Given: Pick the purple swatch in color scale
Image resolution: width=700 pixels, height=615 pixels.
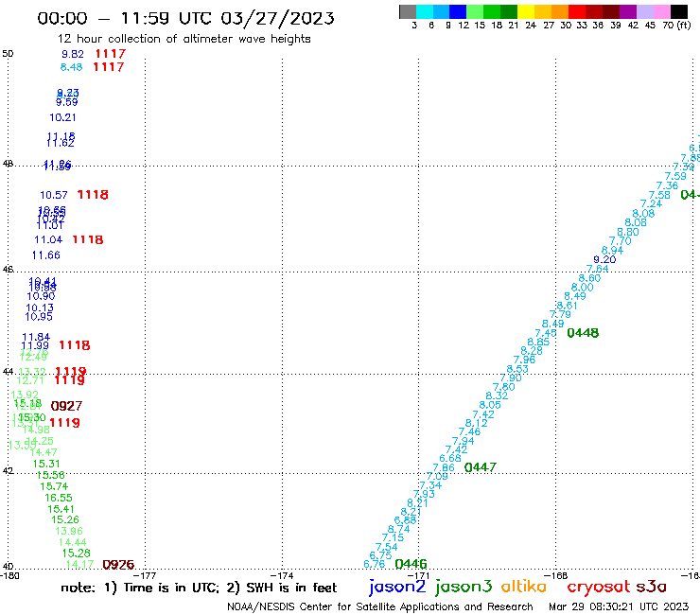Looking at the screenshot, I should [628, 11].
